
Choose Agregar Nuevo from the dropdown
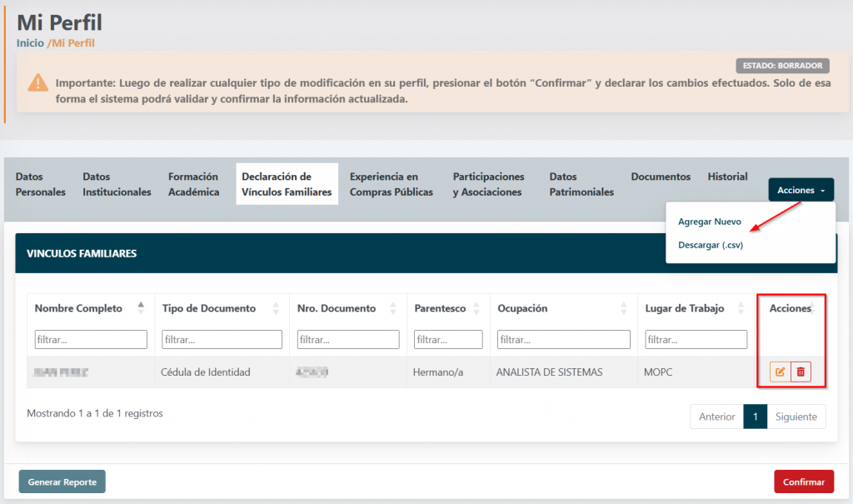click(x=710, y=222)
